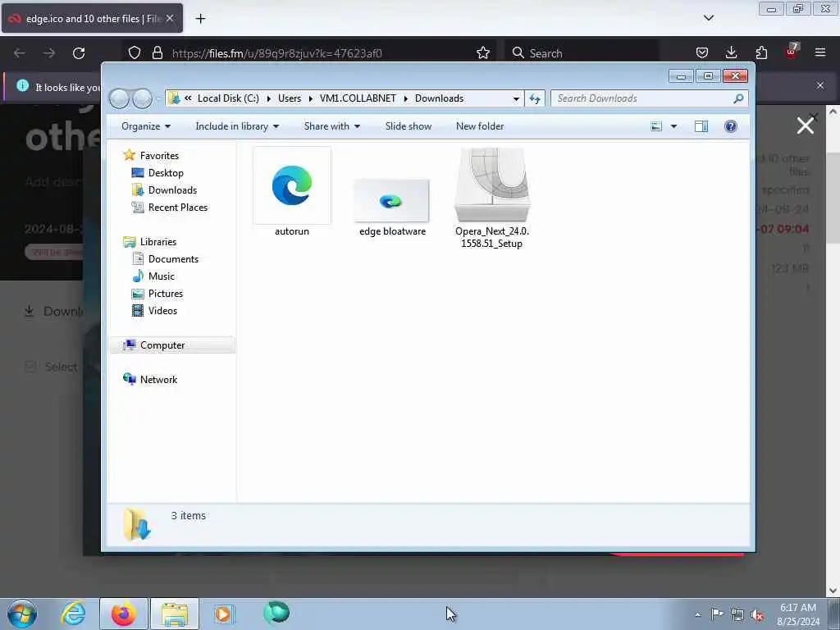Click the site padlock icon in Firefox

[157, 53]
